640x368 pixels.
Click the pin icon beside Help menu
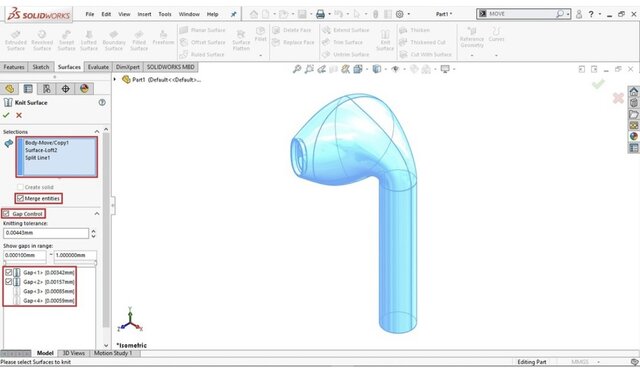point(233,14)
